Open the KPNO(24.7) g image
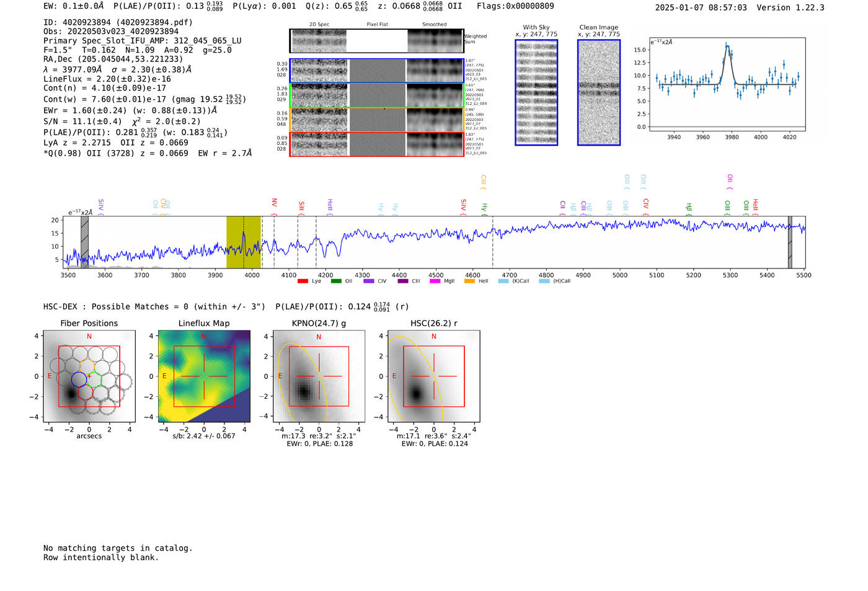This screenshot has height=591, width=868. click(x=319, y=376)
